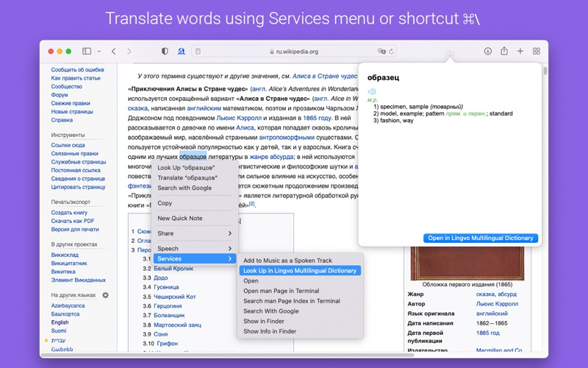Select Look Up in Lingvo Multilingual Dictionary

tap(300, 270)
